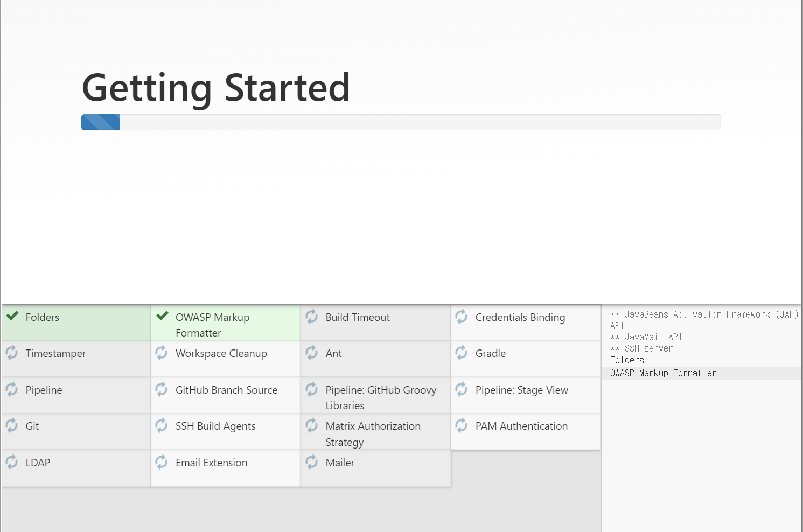Click the pending icon next to LDAP
The image size is (803, 532).
(12, 462)
